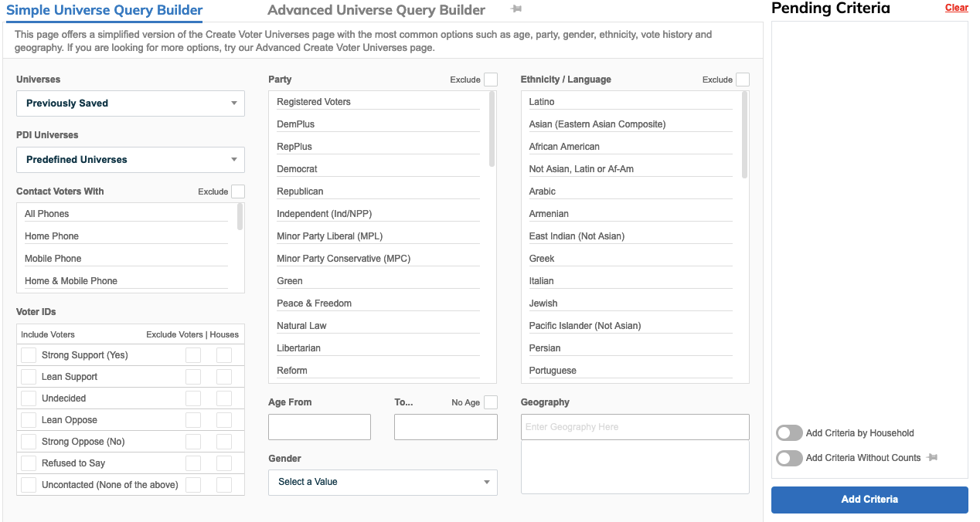Open the Gender Select a Value dropdown
The image size is (980, 522).
(x=383, y=482)
